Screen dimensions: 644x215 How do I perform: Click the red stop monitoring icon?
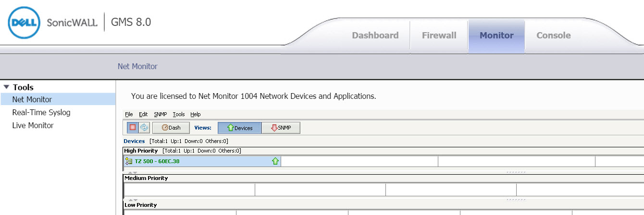point(132,128)
